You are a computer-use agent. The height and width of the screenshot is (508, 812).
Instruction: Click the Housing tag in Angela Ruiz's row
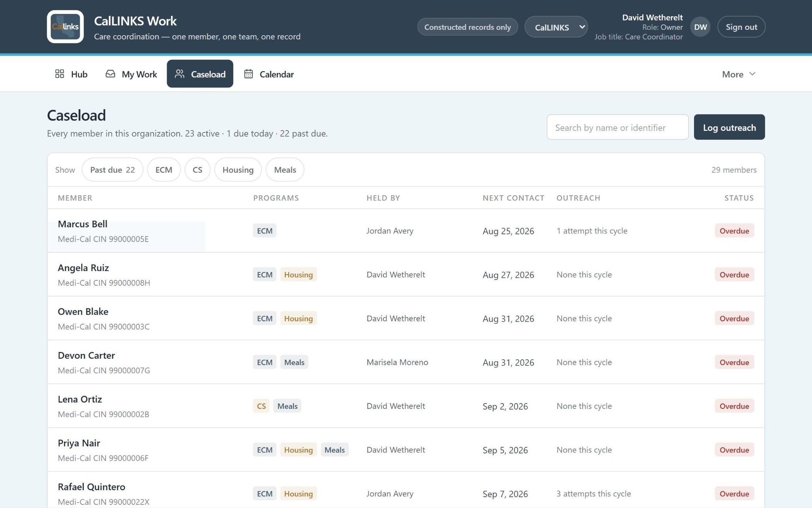[298, 275]
